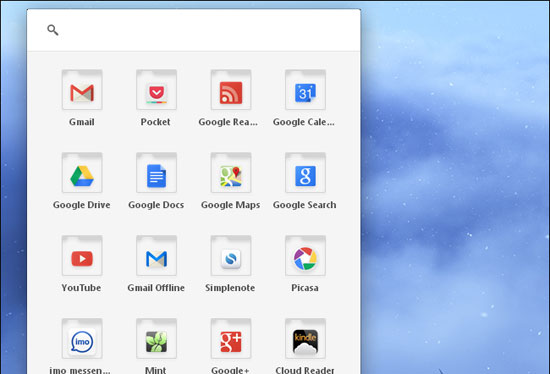The width and height of the screenshot is (550, 374).
Task: Click the magnifier search icon
Action: [53, 30]
